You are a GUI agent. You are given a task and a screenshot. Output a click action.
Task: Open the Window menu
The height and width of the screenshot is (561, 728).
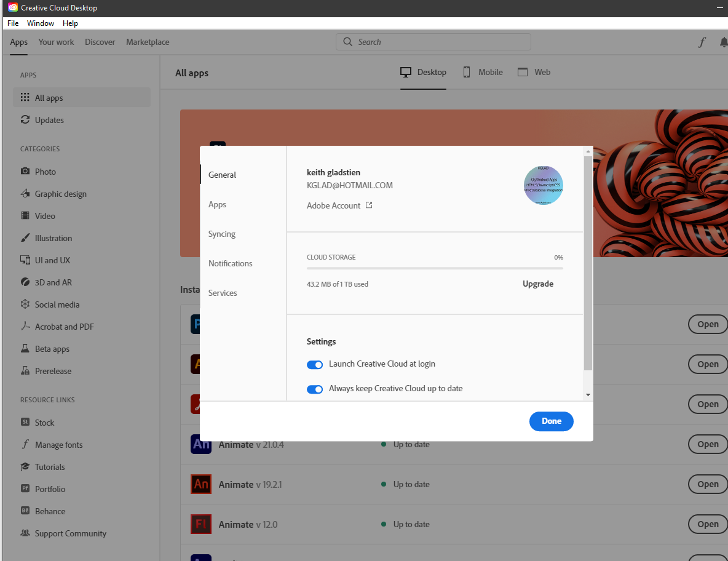(41, 23)
